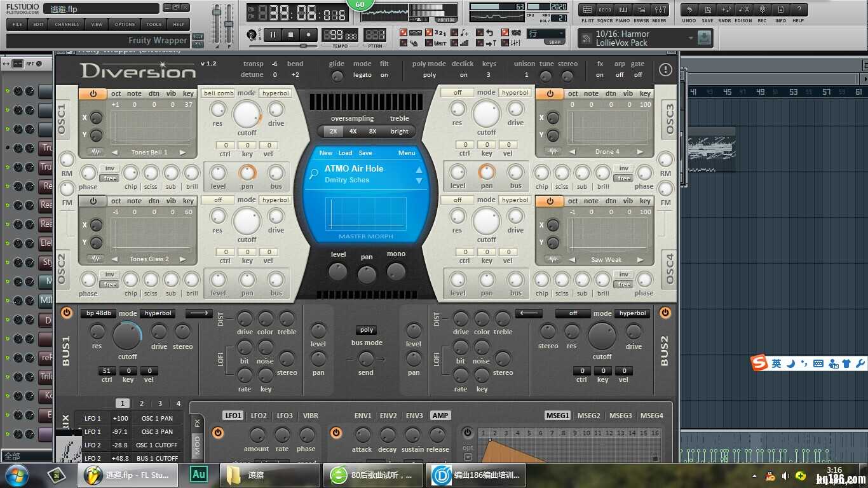Open project Info icon

(780, 10)
